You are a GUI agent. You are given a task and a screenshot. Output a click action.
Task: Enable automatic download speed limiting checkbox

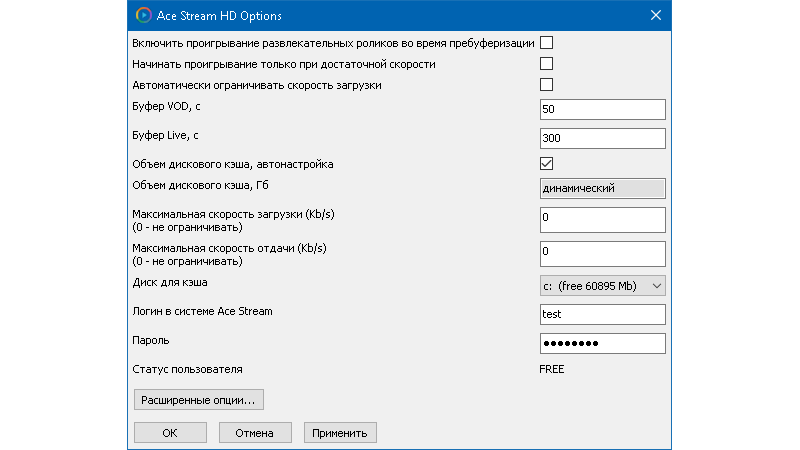(547, 85)
